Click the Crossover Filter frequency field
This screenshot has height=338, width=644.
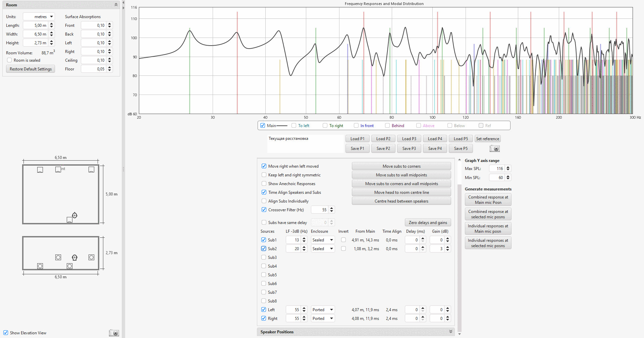[320, 210]
